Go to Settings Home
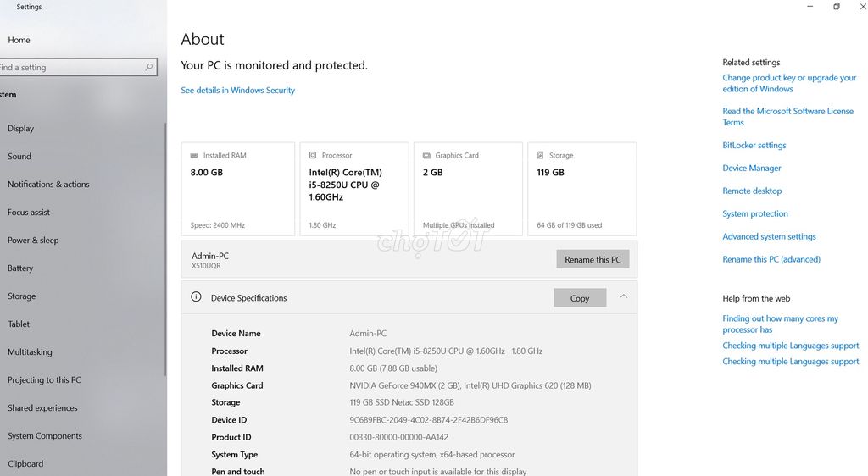Image resolution: width=868 pixels, height=476 pixels. click(x=19, y=40)
